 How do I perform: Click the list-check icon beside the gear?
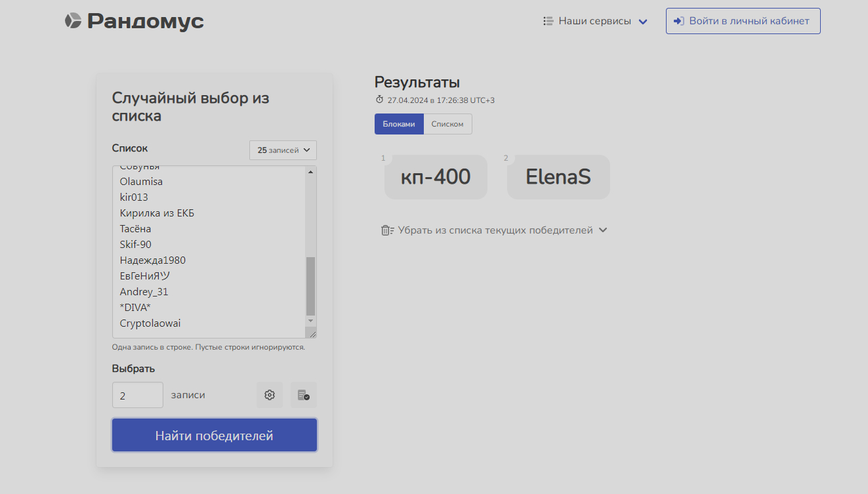303,395
